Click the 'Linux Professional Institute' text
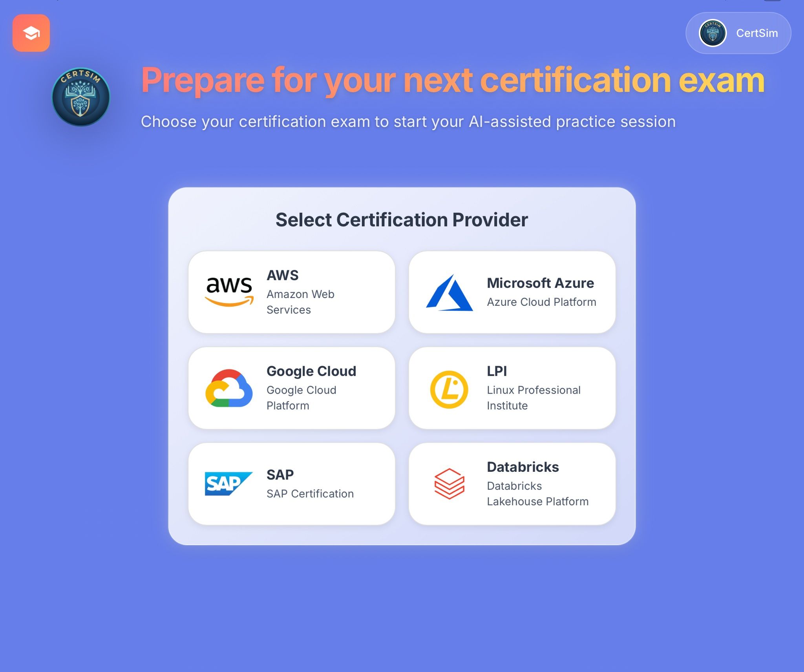Screen dimensions: 804x672 534,398
